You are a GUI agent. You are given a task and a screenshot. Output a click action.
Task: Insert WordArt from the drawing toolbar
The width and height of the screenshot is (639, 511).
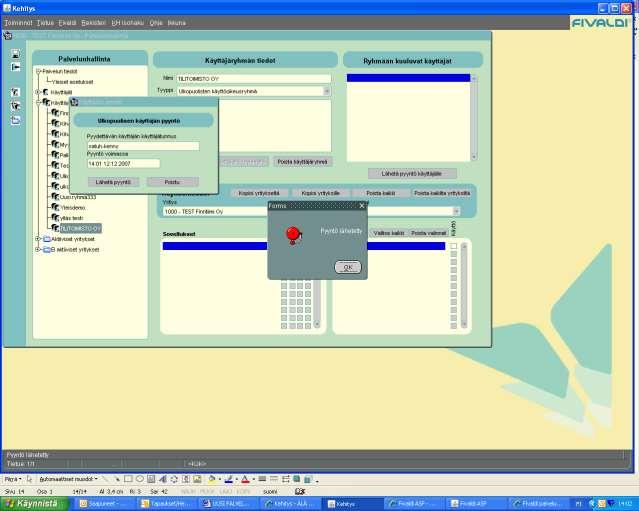coord(163,479)
